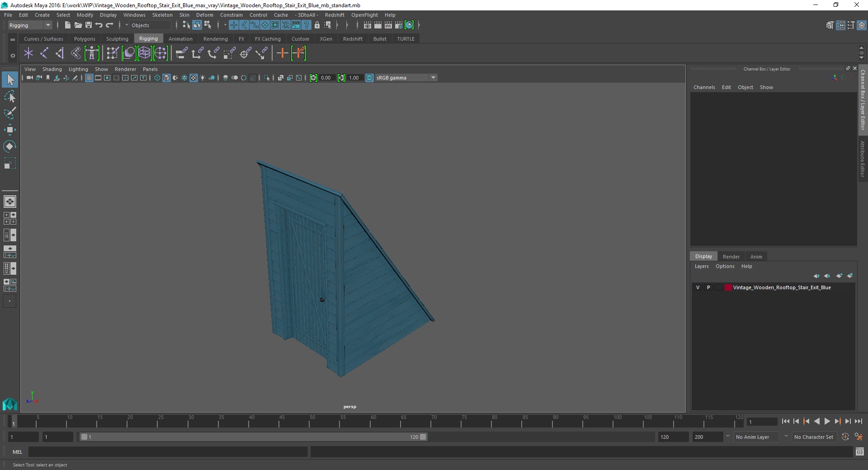Open the shelf options menu

point(13,56)
